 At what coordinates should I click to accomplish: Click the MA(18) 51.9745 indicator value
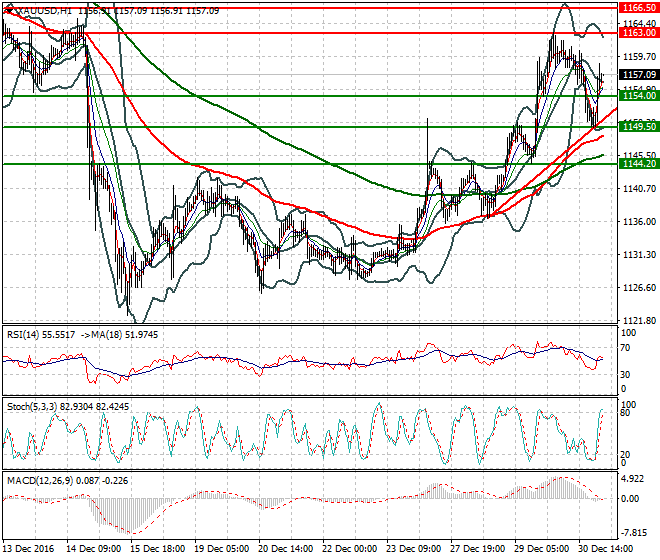(126, 335)
